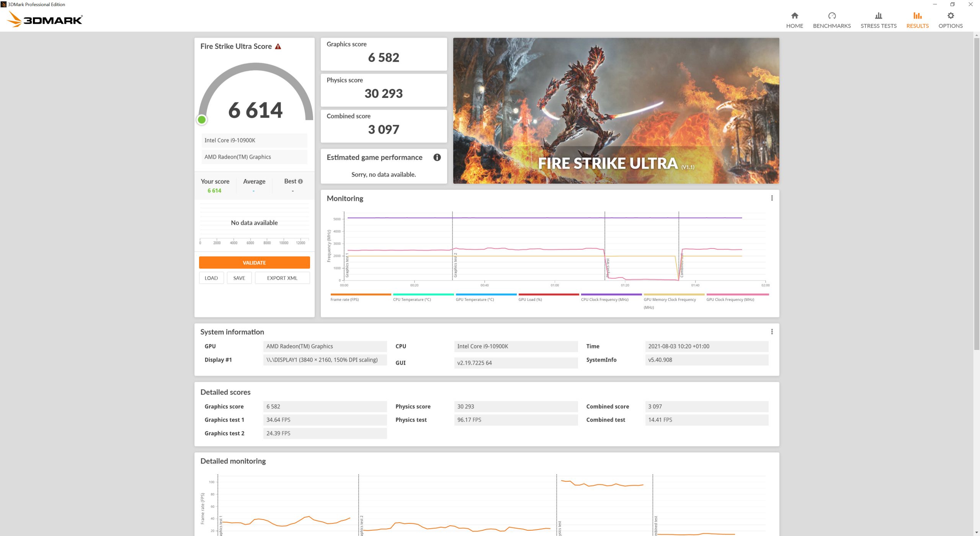Click GPU Clock Frequency pink legend swatch
This screenshot has width=980, height=536.
click(x=737, y=294)
